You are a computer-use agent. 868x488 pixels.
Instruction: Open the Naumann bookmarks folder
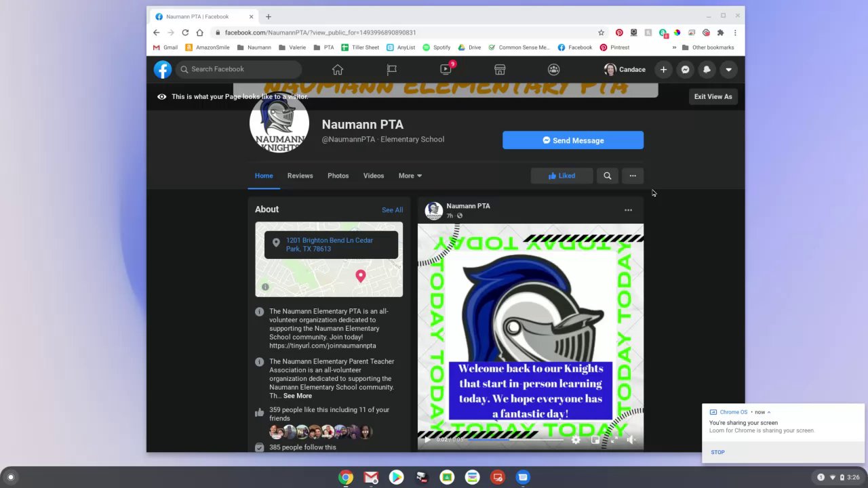coord(254,47)
